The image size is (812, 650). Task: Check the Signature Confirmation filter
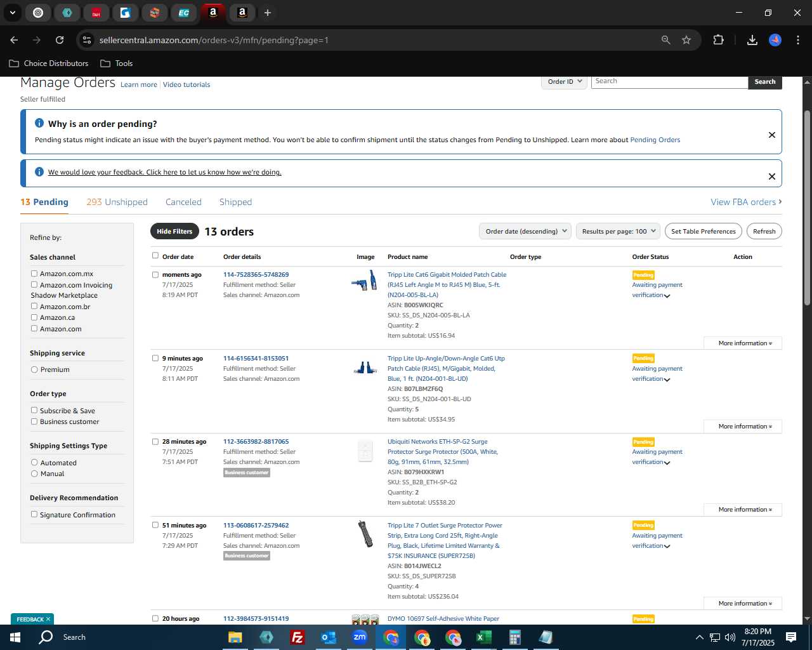click(x=34, y=514)
